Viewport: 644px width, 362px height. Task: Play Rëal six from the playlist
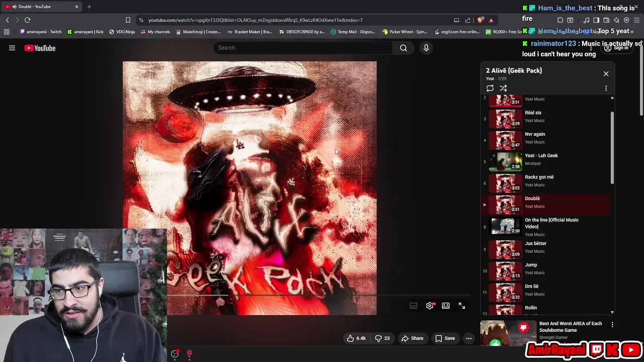pos(545,119)
